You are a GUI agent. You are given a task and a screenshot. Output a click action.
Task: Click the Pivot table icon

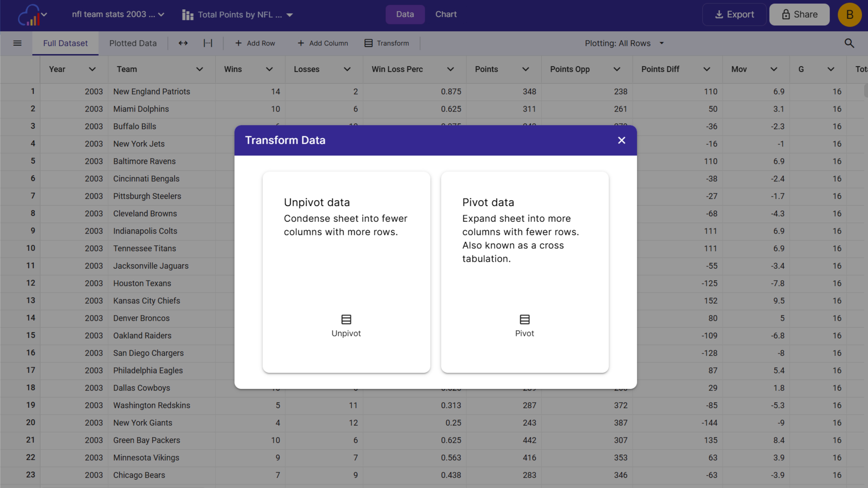coord(524,319)
